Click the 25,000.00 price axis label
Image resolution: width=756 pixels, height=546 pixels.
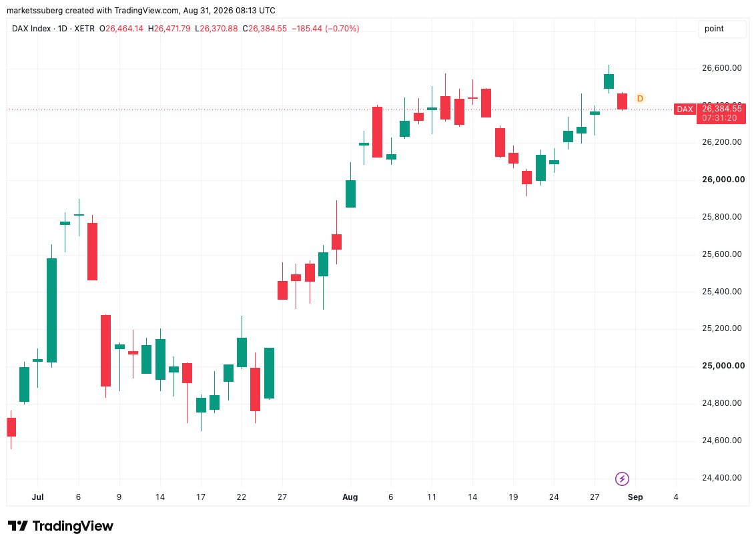pos(723,366)
